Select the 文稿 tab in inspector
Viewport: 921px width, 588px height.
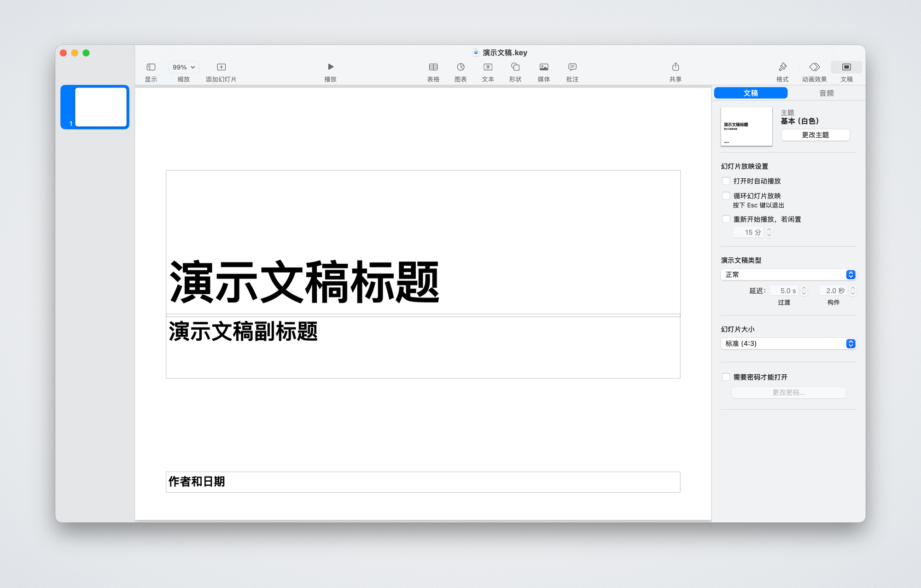pos(751,93)
